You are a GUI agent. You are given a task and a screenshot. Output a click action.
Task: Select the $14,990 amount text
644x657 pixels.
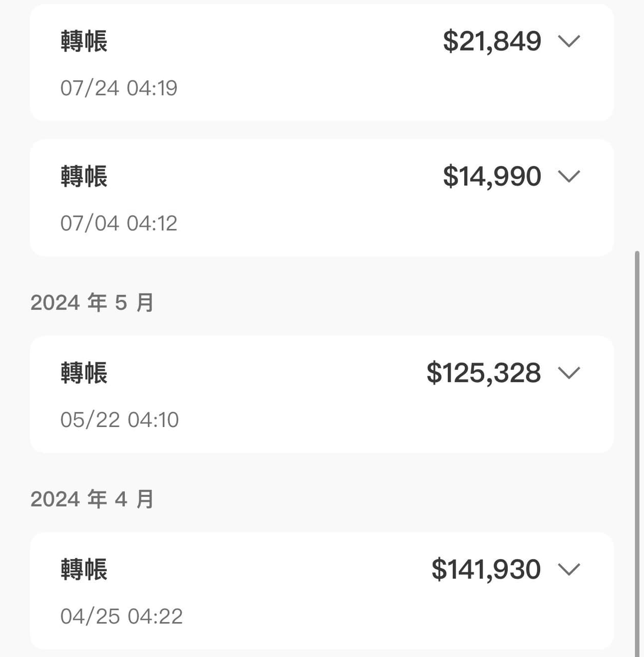click(x=492, y=176)
